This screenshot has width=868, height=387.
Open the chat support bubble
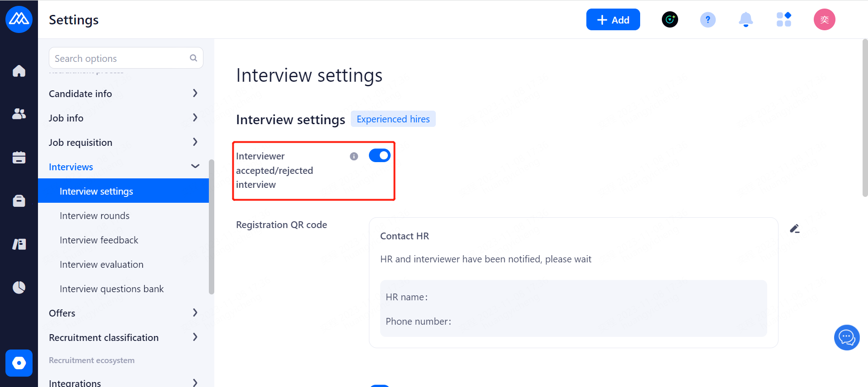click(x=846, y=337)
